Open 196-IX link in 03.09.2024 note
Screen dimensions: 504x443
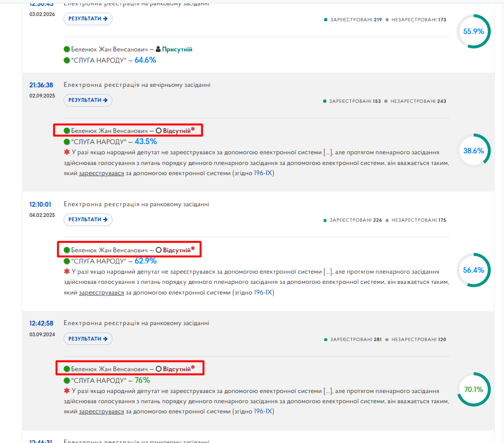[263, 411]
